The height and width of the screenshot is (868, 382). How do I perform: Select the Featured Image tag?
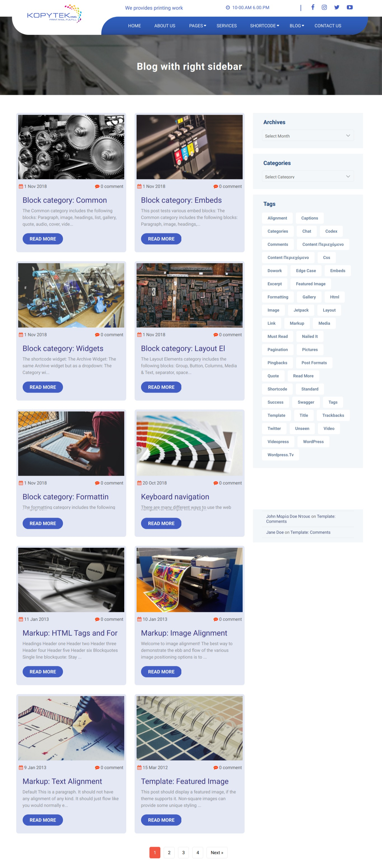(x=311, y=284)
